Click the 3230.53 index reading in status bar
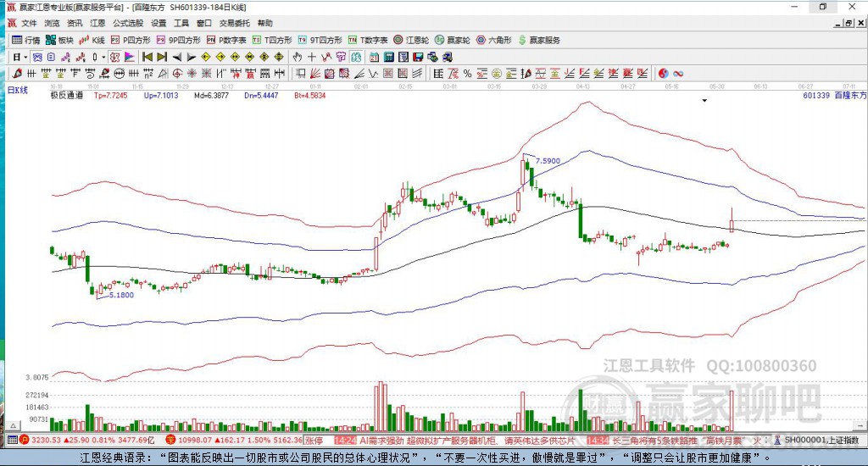The image size is (868, 466). pos(46,440)
